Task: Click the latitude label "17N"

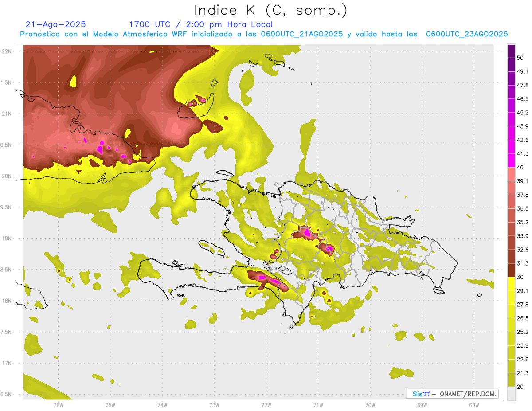Action: click(x=7, y=363)
